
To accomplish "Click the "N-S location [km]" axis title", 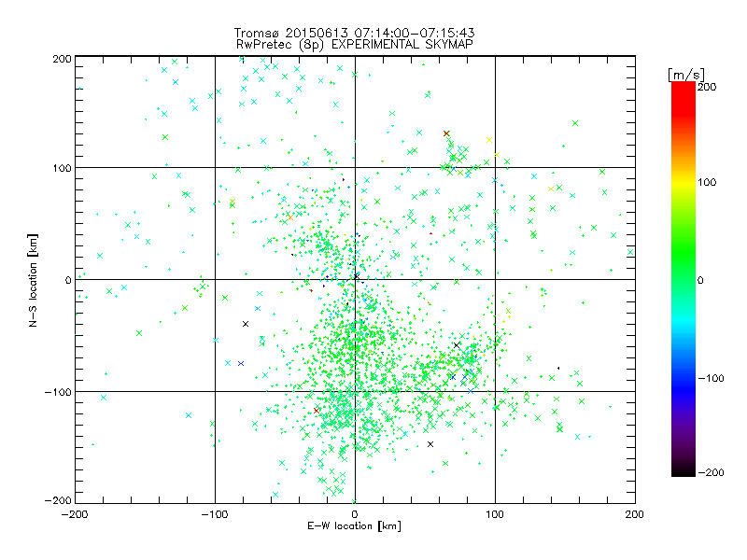I will [x=33, y=280].
